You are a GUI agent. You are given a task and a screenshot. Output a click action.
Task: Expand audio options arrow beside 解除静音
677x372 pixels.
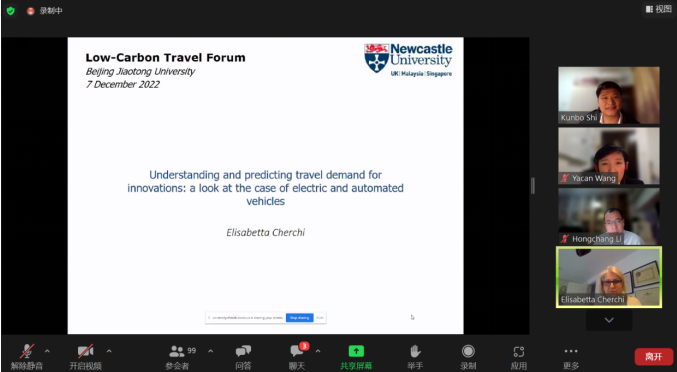click(47, 351)
